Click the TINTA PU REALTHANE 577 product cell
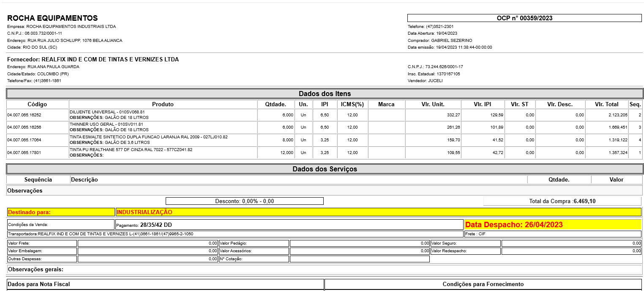Screen dimensions: 644x292 pyautogui.click(x=163, y=152)
